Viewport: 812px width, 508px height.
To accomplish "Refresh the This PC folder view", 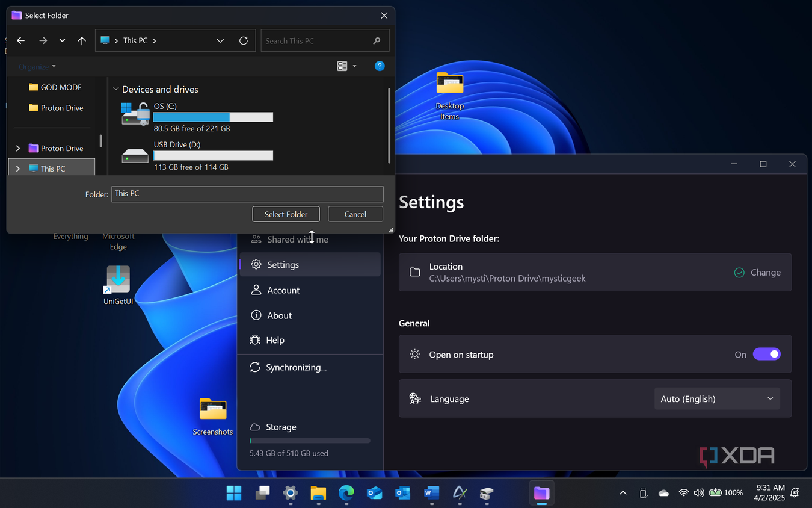I will point(244,41).
